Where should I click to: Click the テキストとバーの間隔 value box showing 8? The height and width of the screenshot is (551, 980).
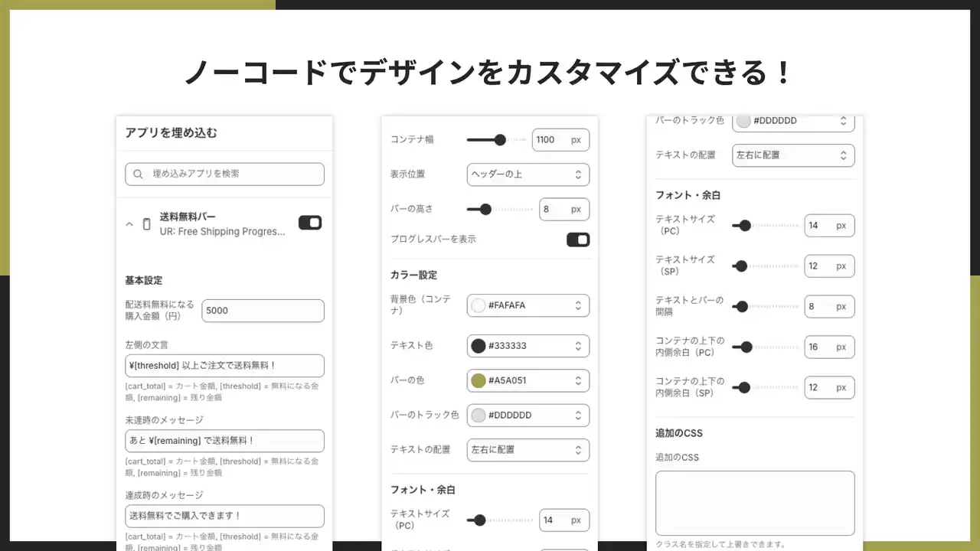pyautogui.click(x=829, y=307)
